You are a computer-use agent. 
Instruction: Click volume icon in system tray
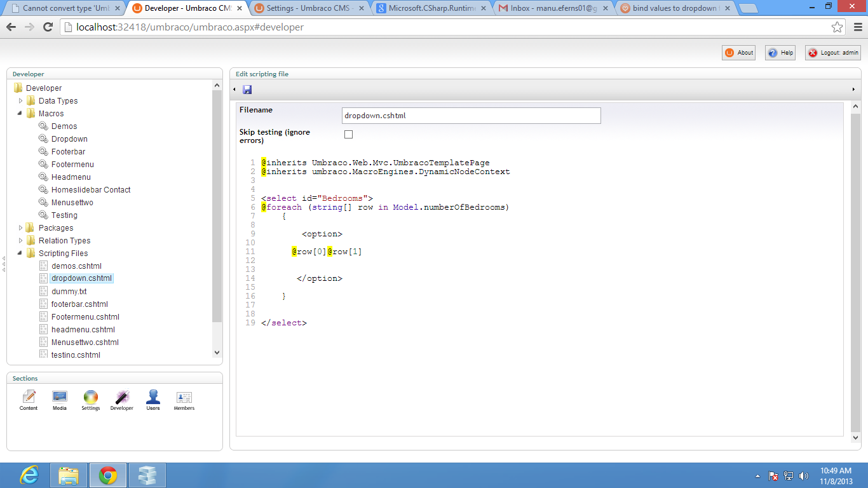[804, 475]
